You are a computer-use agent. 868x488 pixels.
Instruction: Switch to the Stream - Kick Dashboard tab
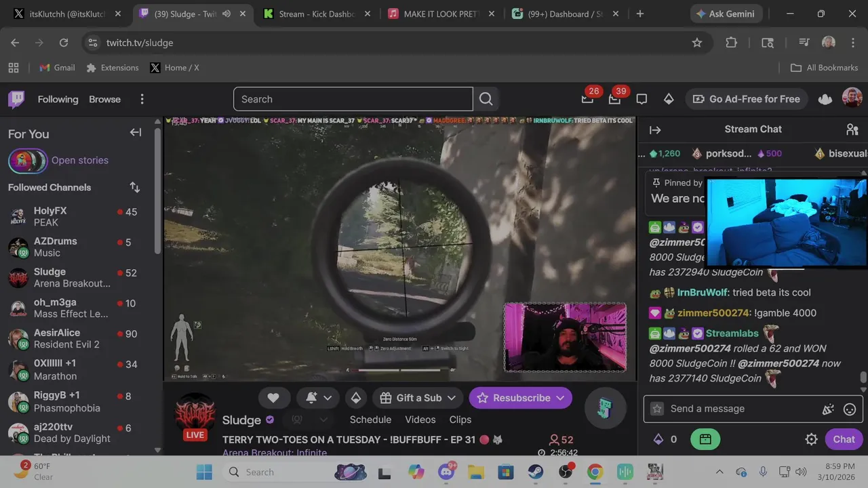tap(316, 14)
